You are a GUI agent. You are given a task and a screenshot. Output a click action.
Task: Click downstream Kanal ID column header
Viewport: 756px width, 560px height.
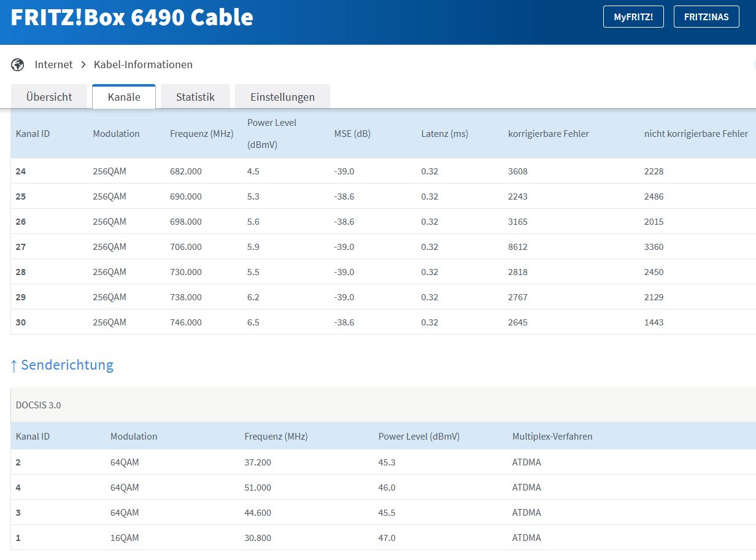33,134
